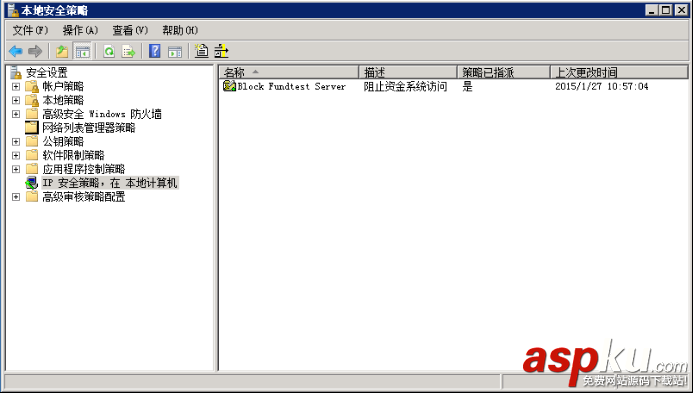Select the Block Fundtest Server policy name

[x=291, y=86]
